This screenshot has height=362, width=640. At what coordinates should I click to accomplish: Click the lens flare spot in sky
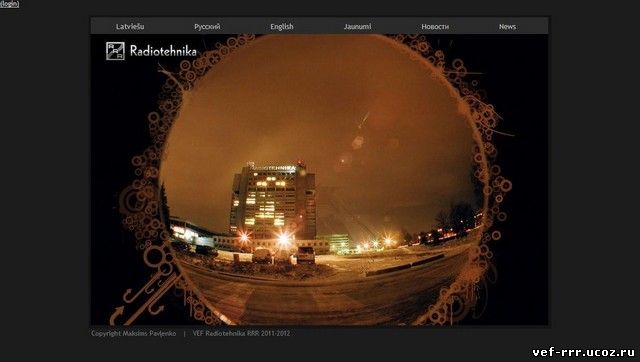coord(358,142)
